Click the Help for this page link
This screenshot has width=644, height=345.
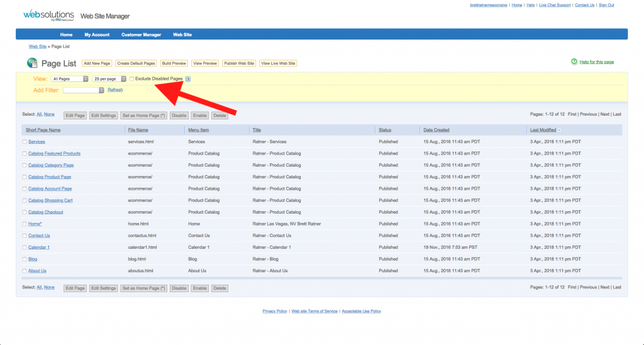tap(597, 62)
